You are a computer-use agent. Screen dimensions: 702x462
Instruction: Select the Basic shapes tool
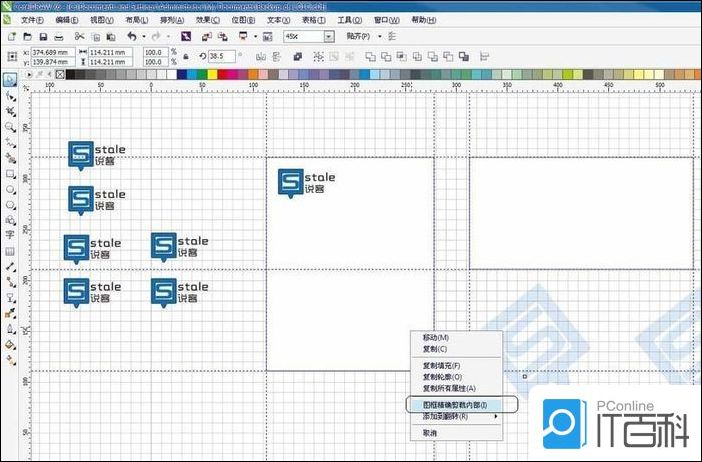coord(10,220)
